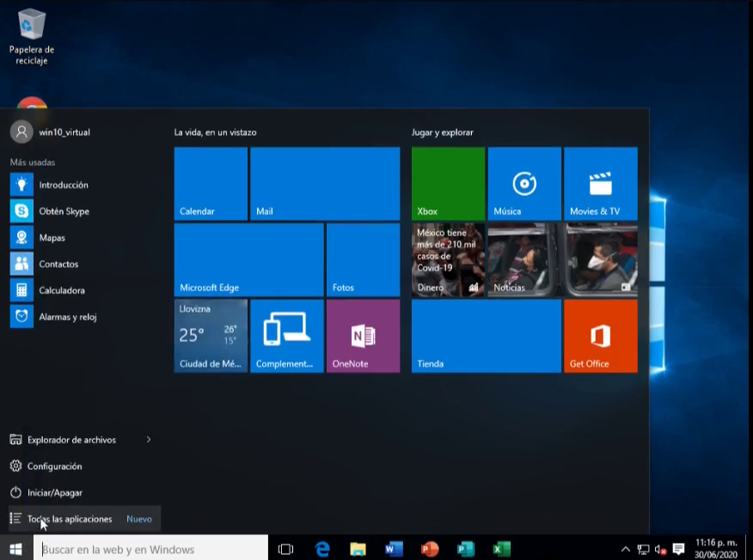Image resolution: width=753 pixels, height=560 pixels.
Task: Expand Explorador de archivos submenu arrow
Action: [148, 440]
